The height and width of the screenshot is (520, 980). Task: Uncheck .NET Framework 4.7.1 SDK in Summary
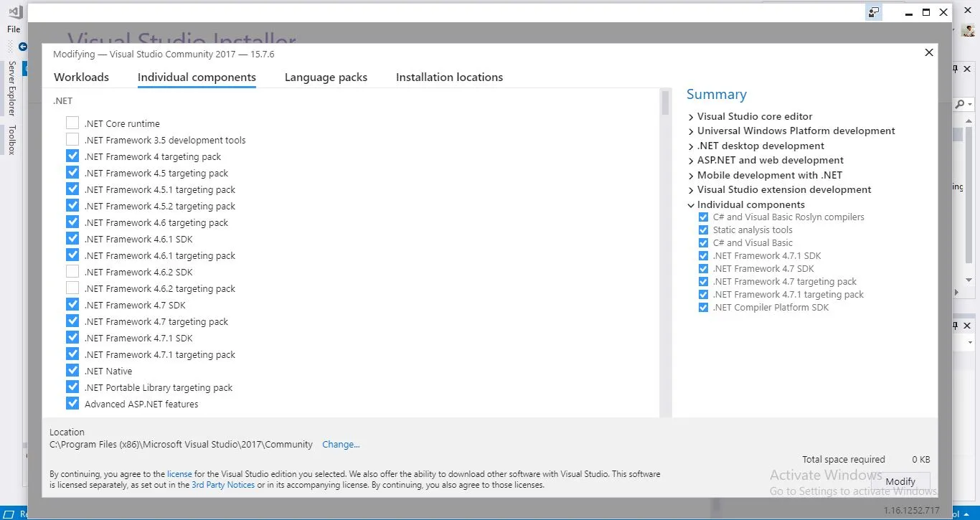click(x=703, y=256)
